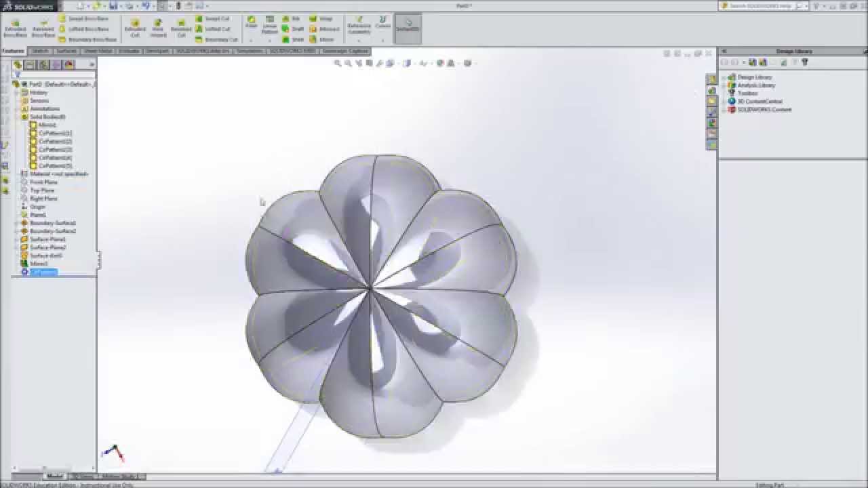The height and width of the screenshot is (488, 868).
Task: Open the FeatureManager design tree tab
Action: click(x=18, y=65)
